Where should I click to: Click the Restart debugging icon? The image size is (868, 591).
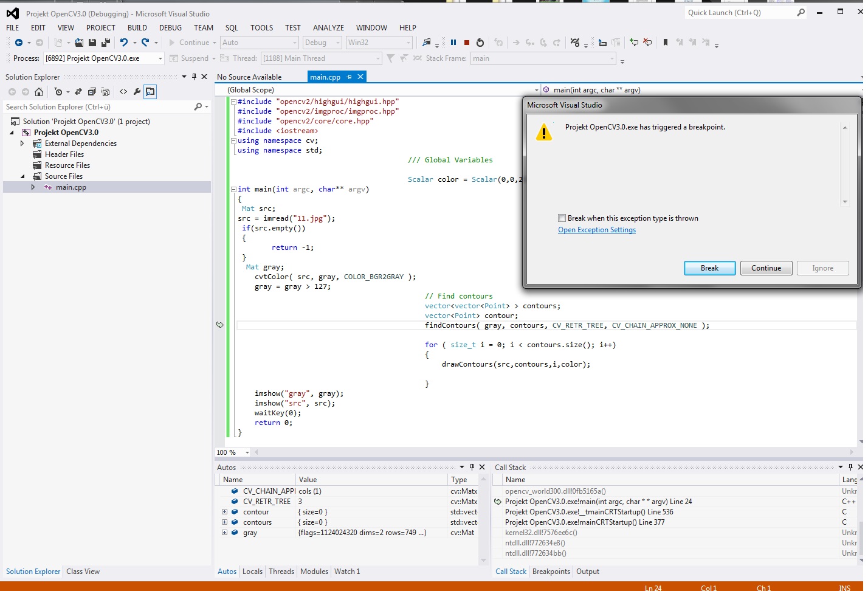(x=480, y=43)
